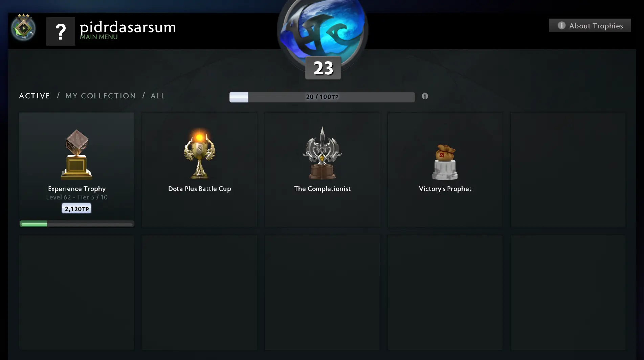Switch to the Active trophies tab

35,96
